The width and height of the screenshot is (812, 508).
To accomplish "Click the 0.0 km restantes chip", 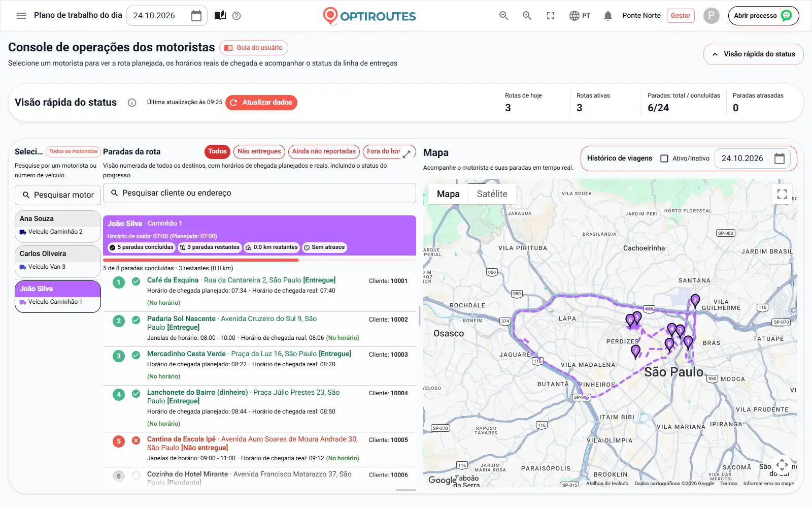I will click(272, 247).
